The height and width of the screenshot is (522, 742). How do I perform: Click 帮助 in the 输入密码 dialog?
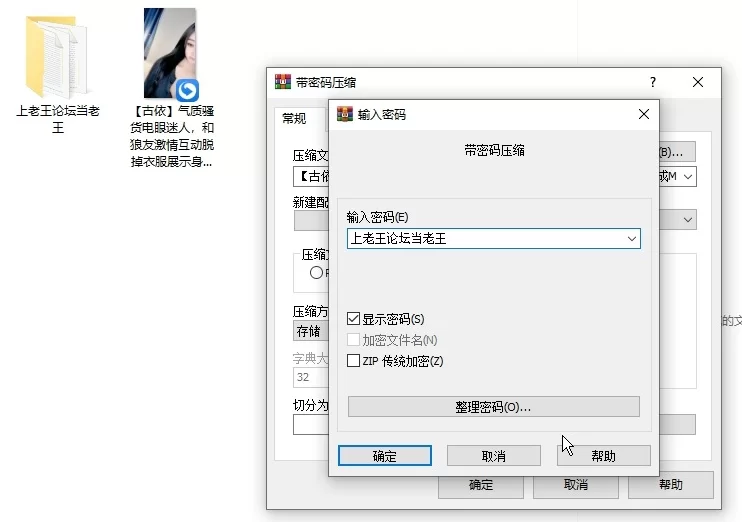point(603,456)
